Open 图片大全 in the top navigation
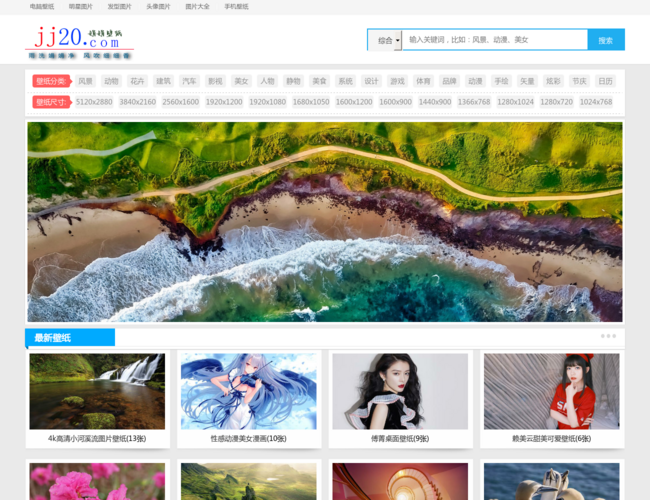Image resolution: width=650 pixels, height=500 pixels. tap(197, 7)
